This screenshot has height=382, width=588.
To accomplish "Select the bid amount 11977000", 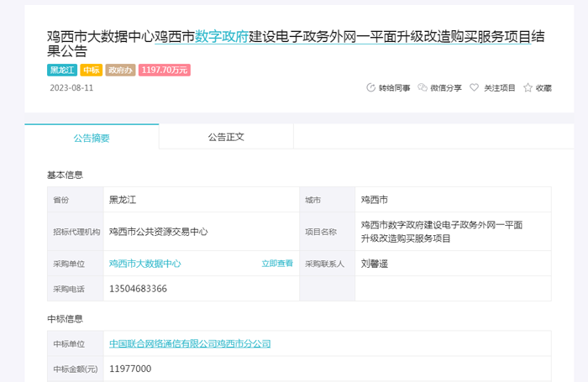I will 130,369.
